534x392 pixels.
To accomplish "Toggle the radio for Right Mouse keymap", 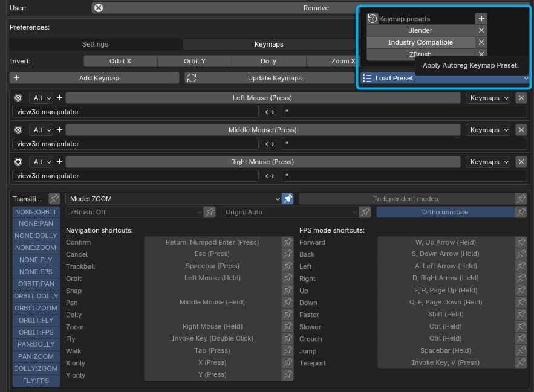I will (18, 162).
